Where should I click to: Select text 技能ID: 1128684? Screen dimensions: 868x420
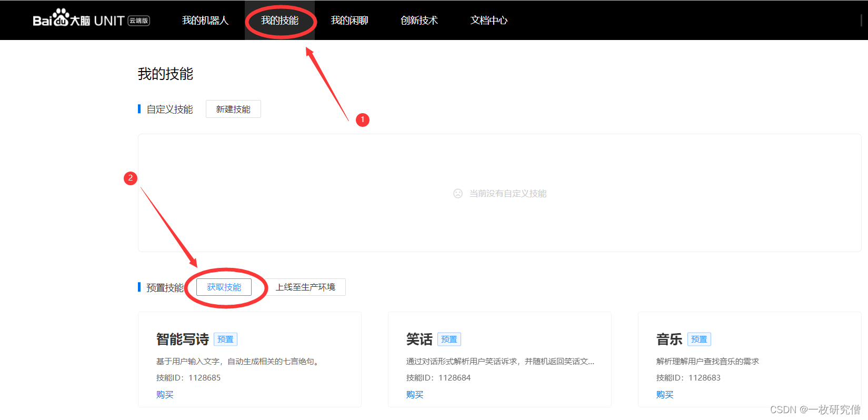click(x=438, y=377)
